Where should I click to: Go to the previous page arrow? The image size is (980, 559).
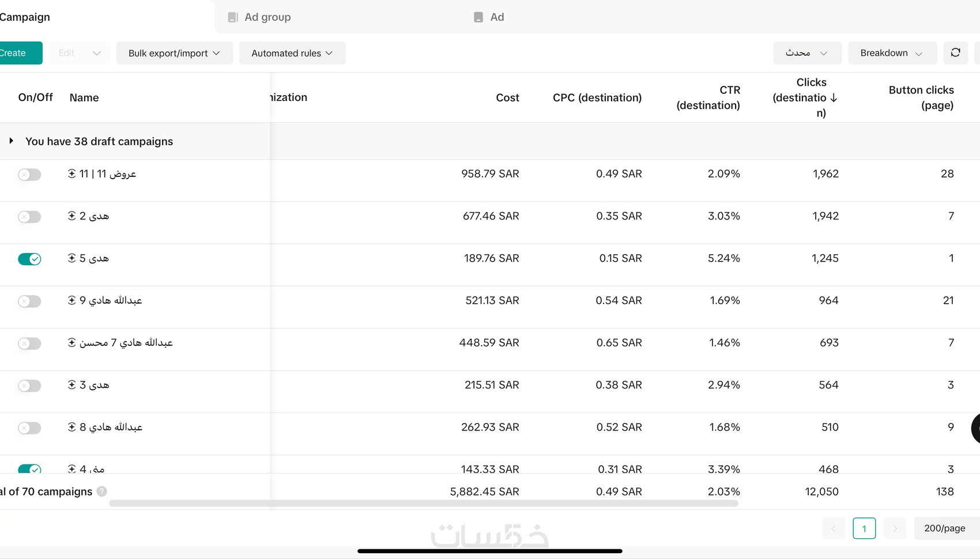point(833,528)
